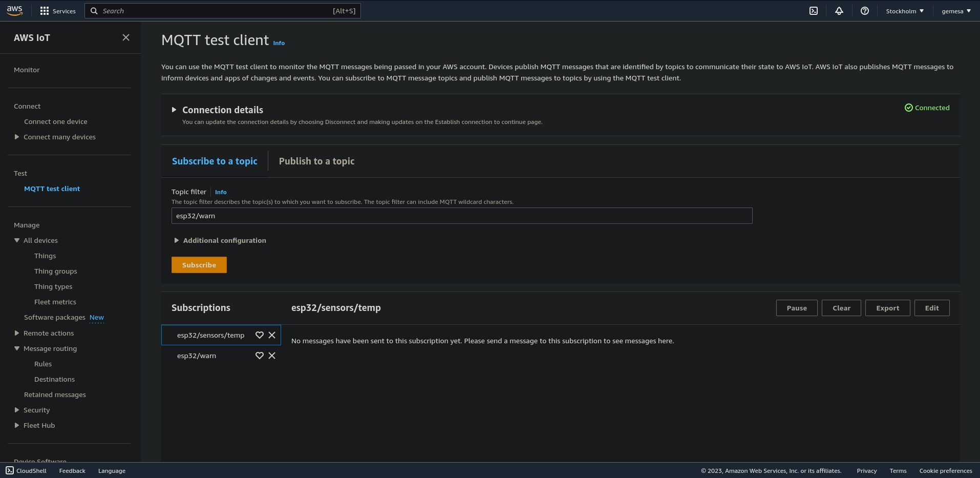
Task: Remove the esp32/warn subscription
Action: (272, 356)
